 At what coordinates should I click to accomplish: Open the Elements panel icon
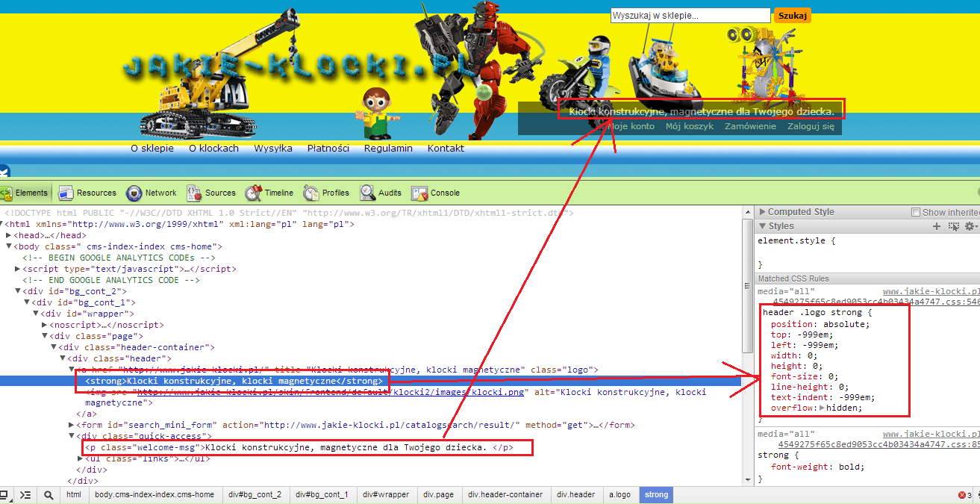[x=7, y=193]
